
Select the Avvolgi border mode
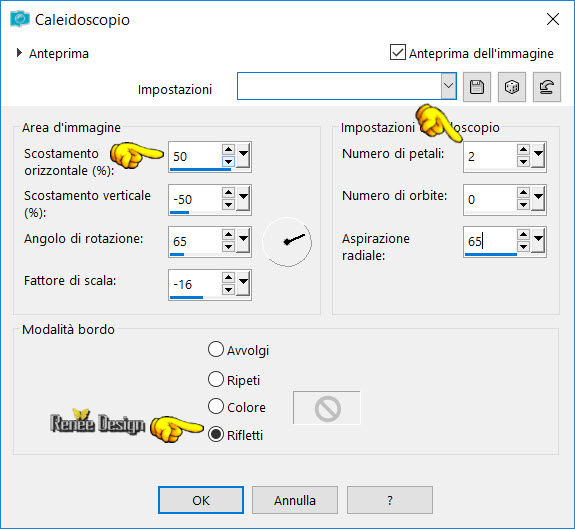pos(216,349)
